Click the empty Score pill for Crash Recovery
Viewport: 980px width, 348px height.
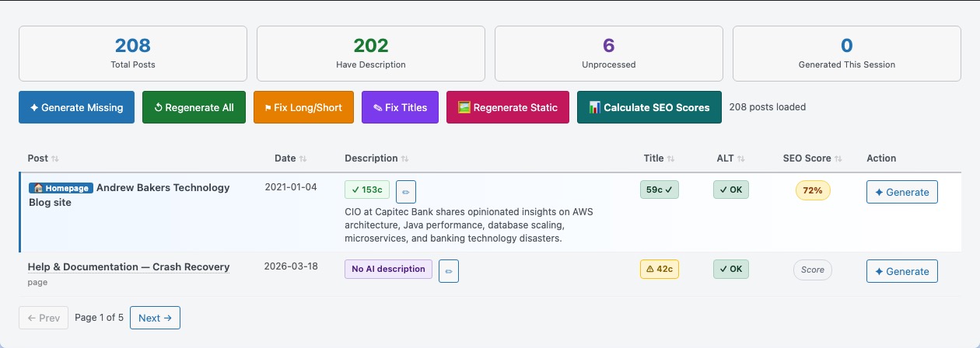click(x=813, y=270)
